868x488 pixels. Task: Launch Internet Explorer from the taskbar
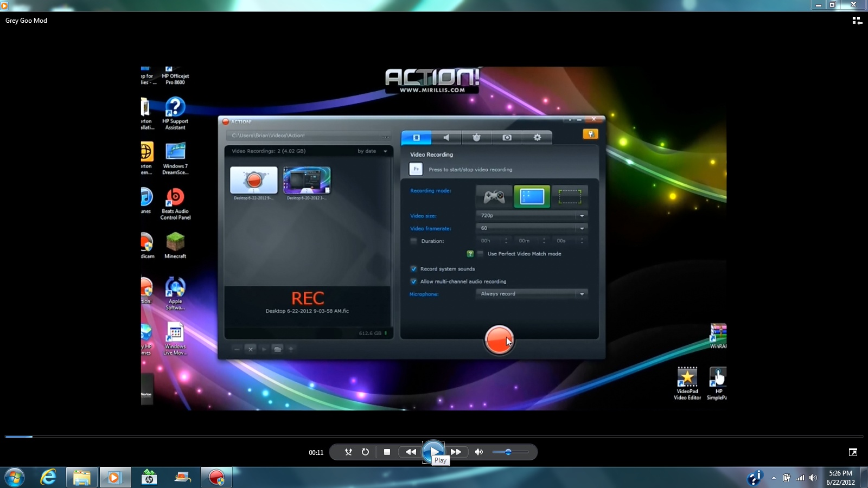[x=48, y=477]
